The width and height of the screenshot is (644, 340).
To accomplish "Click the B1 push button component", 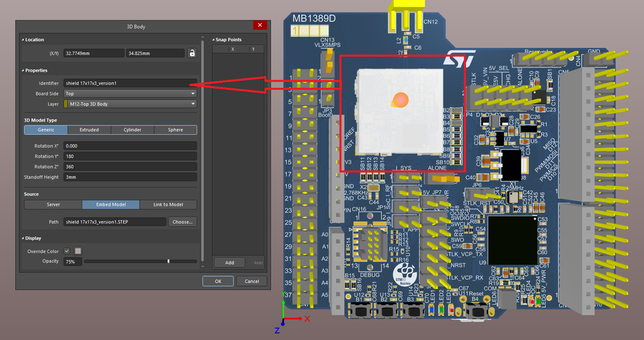I will tap(361, 310).
